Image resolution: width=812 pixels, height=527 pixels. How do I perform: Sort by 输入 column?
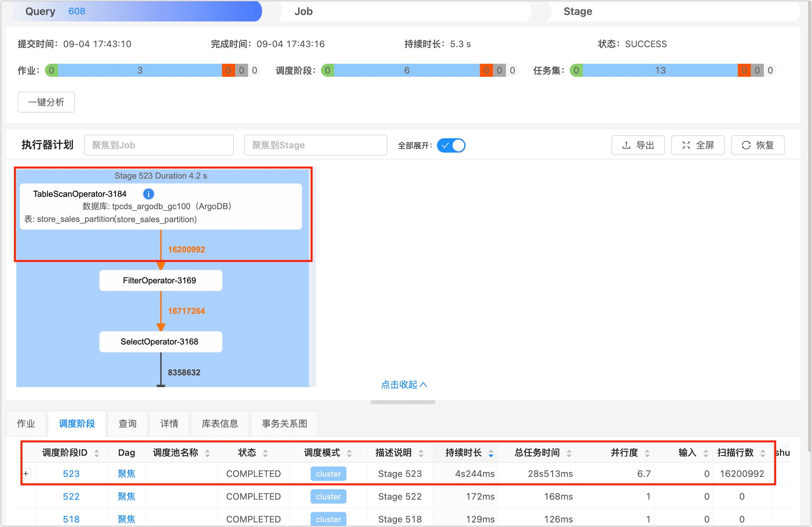pos(706,453)
